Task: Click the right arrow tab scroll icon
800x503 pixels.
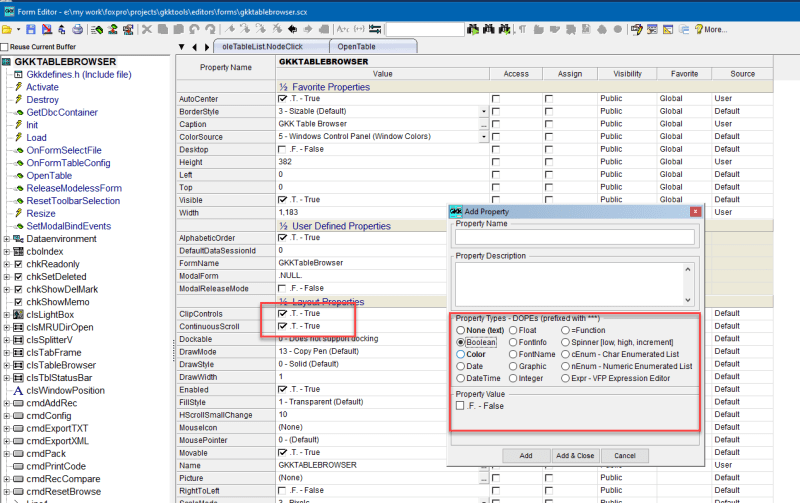Action: click(207, 47)
